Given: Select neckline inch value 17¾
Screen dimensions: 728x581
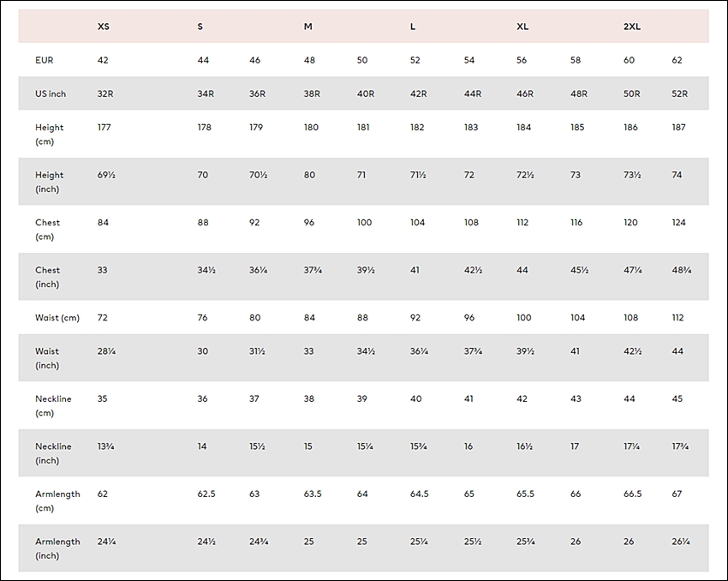Looking at the screenshot, I should point(680,446).
